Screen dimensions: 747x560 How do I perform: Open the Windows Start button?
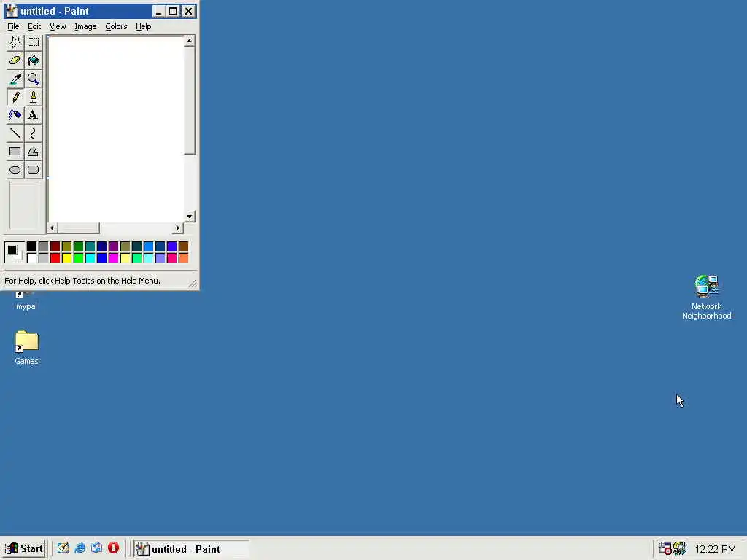tap(23, 548)
